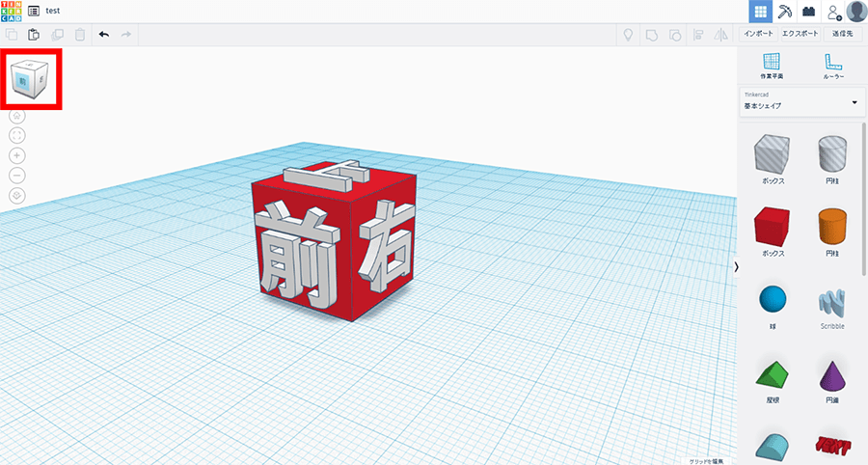Click the Zoom in plus button
Screen dimensions: 868x465
17,155
